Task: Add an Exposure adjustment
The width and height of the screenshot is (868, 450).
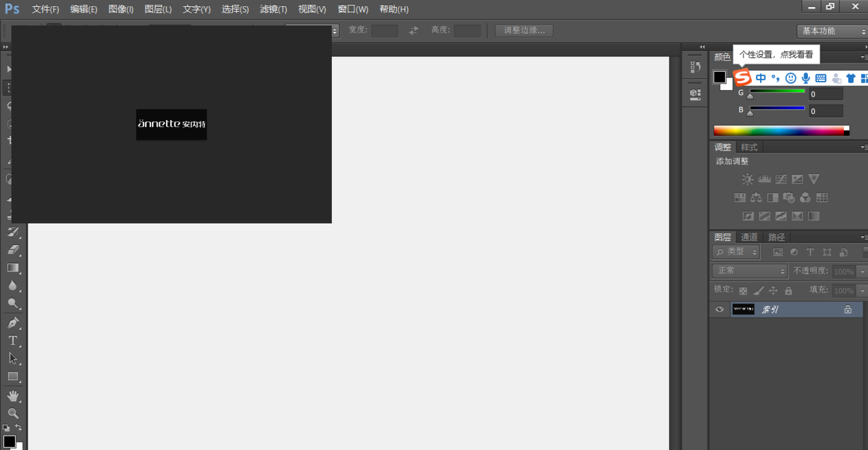Action: click(x=797, y=179)
